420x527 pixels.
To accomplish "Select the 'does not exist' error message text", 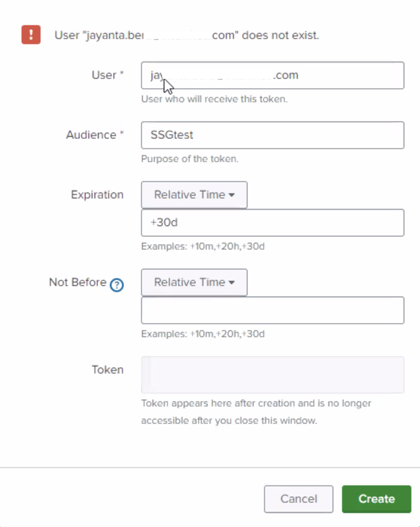I will click(x=280, y=35).
